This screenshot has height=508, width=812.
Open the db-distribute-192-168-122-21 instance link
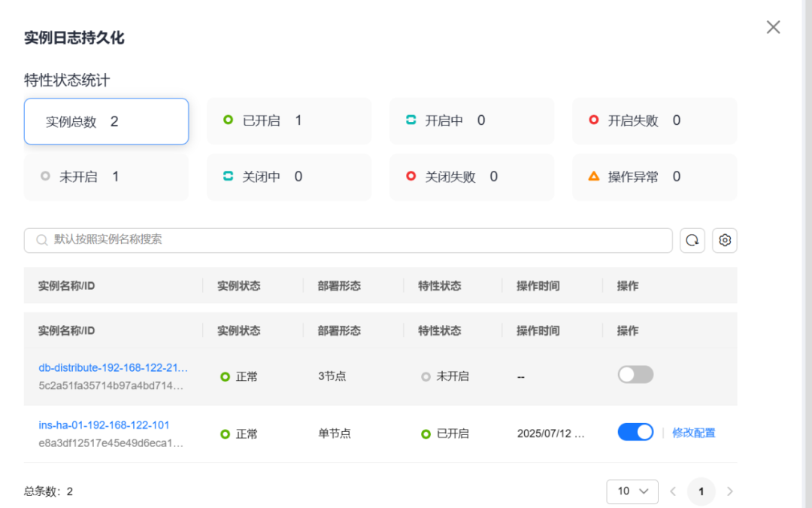tap(113, 367)
